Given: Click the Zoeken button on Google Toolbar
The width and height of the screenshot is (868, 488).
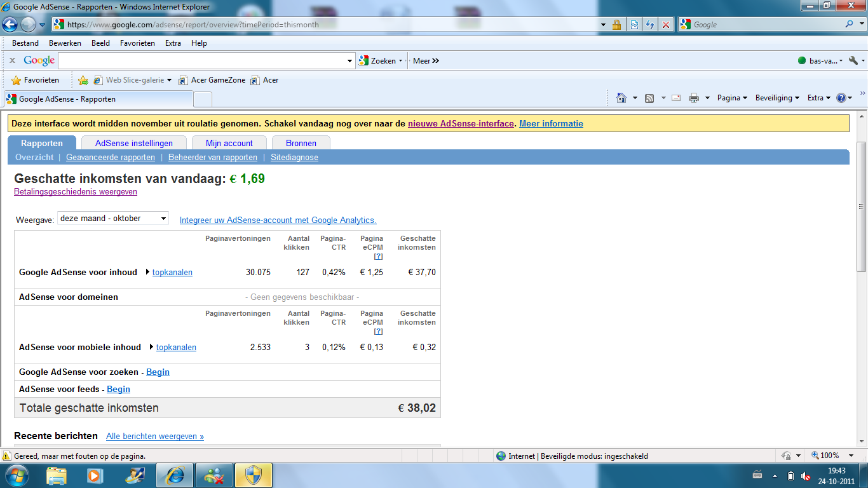Looking at the screenshot, I should (x=377, y=61).
